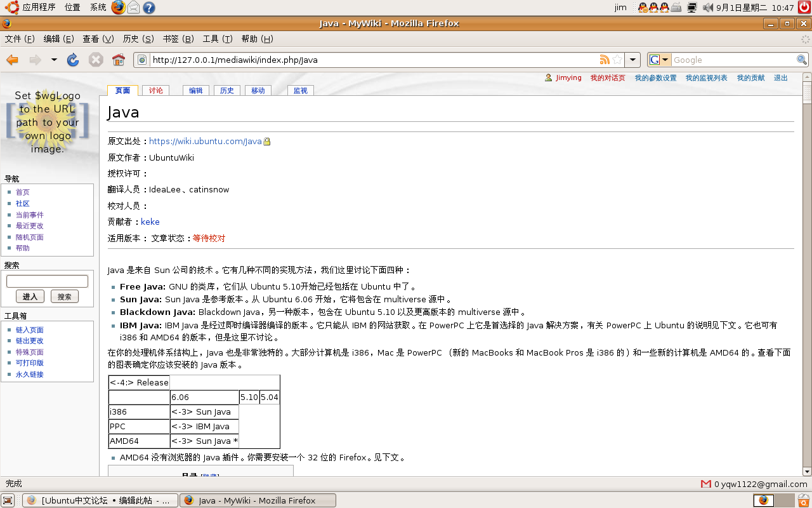Launch Firefox from the top panel icon
812x508 pixels.
[x=119, y=8]
